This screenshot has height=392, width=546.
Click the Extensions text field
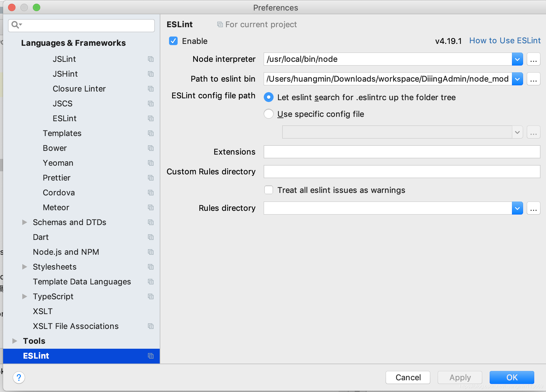coord(402,152)
